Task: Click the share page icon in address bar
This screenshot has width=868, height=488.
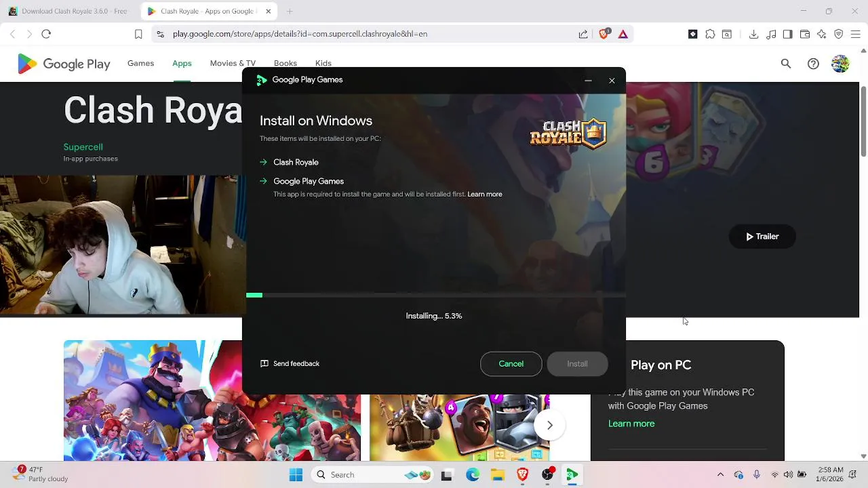Action: click(583, 34)
